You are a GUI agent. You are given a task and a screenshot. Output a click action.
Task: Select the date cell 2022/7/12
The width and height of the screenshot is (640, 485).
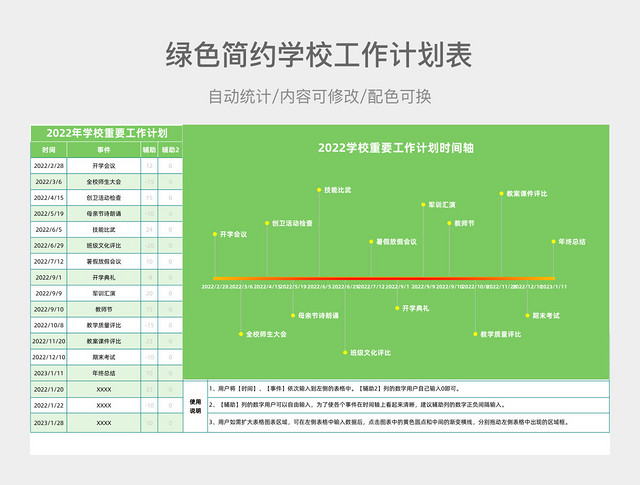(x=49, y=261)
